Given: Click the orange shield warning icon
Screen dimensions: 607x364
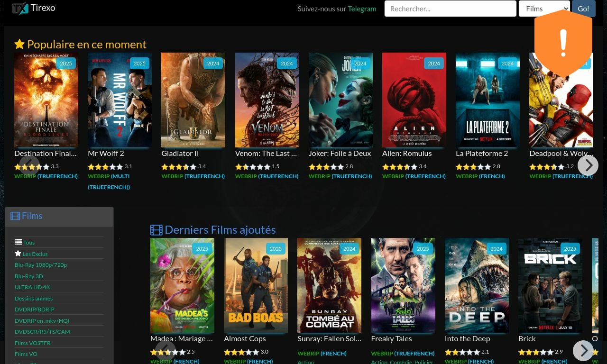Looking at the screenshot, I should (x=563, y=44).
